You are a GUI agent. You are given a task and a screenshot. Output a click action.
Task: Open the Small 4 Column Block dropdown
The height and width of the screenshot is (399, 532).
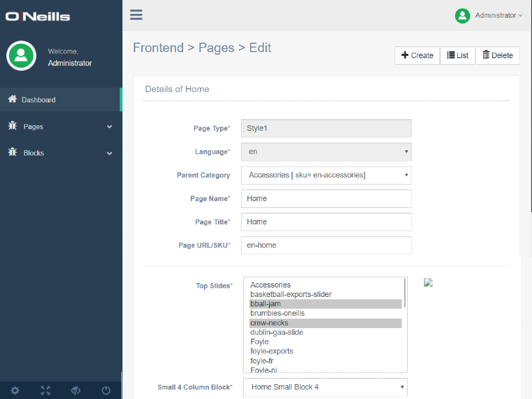point(325,387)
